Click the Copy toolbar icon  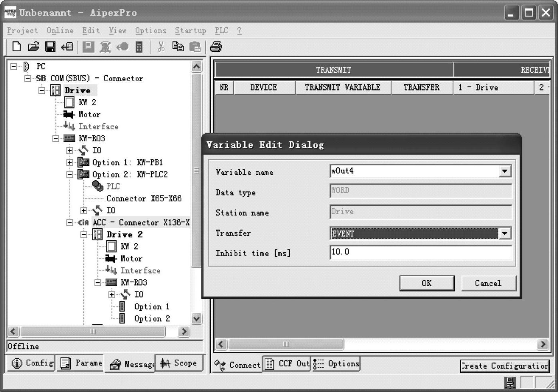pos(178,47)
